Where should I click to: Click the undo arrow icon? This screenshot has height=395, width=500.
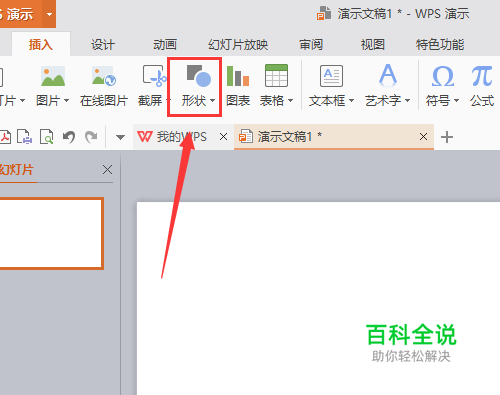pos(69,137)
